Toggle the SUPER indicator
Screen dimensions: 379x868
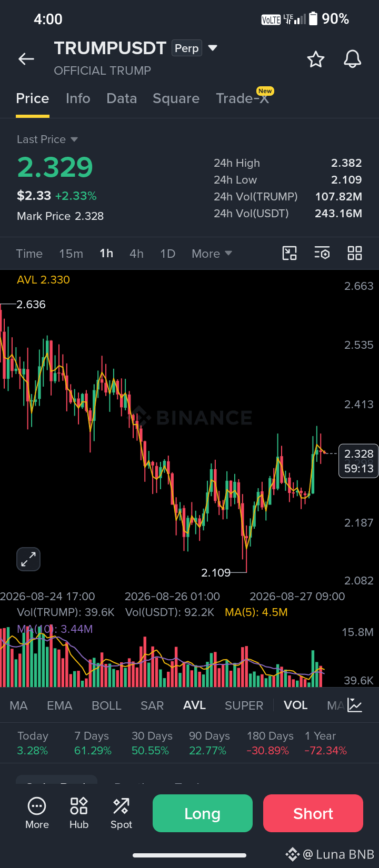(x=244, y=705)
